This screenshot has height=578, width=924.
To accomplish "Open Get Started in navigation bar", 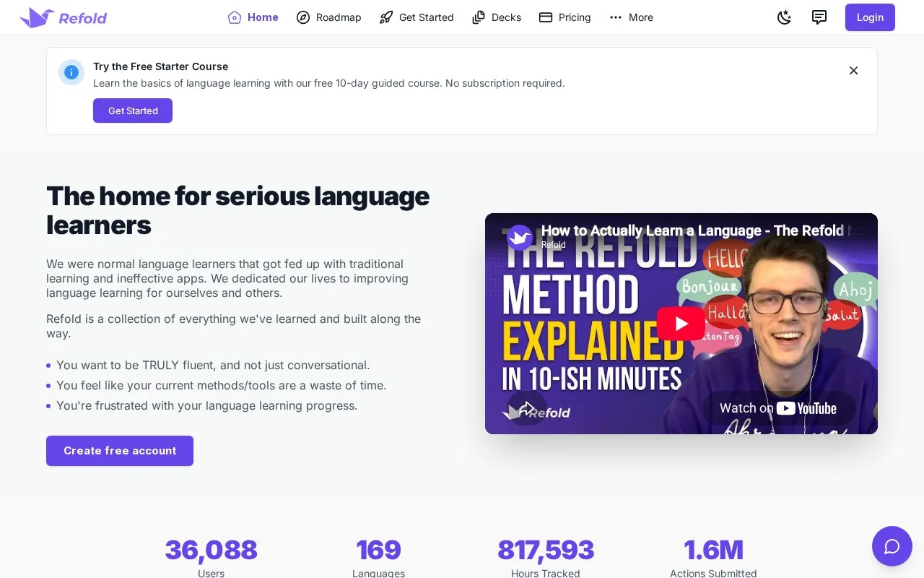I will click(x=417, y=17).
